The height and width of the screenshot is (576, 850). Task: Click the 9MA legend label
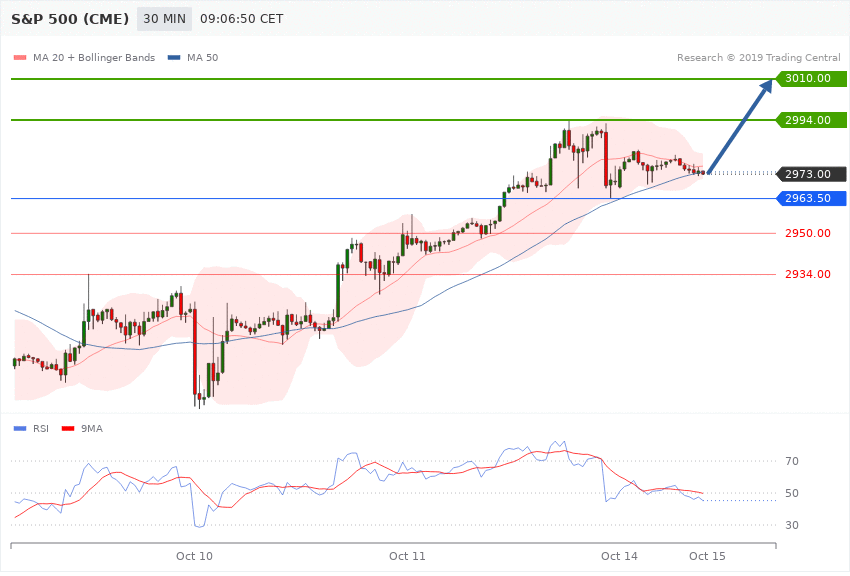coord(92,429)
